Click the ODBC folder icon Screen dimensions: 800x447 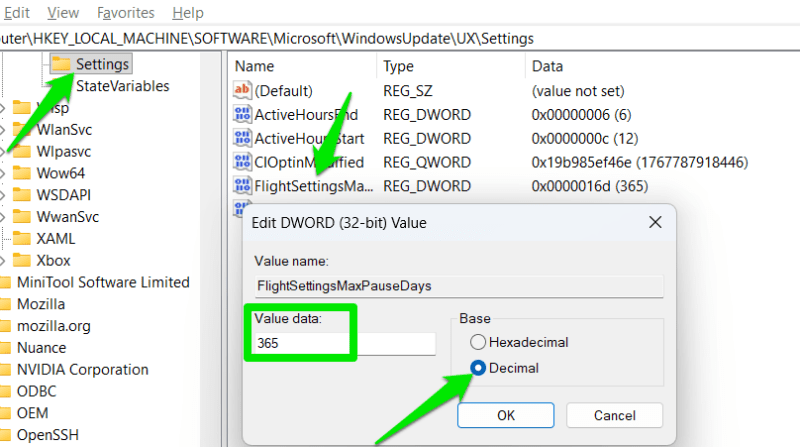[x=5, y=391]
